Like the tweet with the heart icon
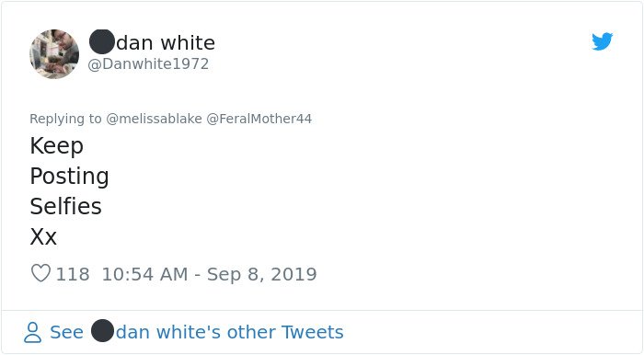The height and width of the screenshot is (355, 644). coord(40,273)
